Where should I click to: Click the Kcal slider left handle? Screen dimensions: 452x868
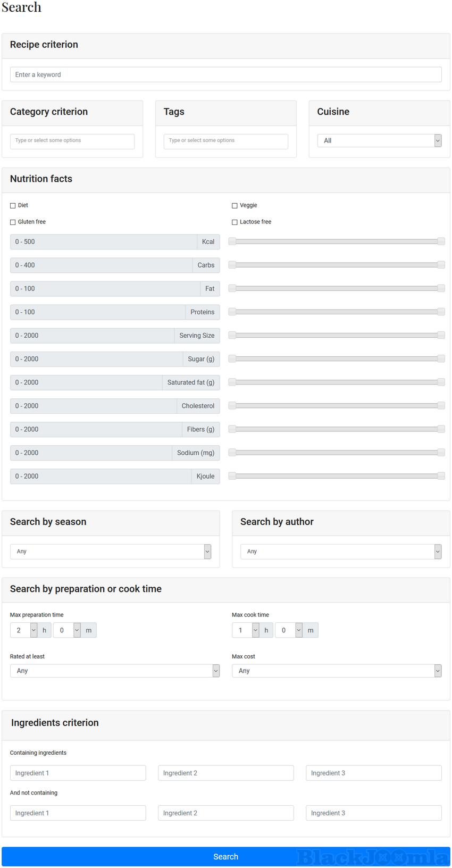pos(232,241)
